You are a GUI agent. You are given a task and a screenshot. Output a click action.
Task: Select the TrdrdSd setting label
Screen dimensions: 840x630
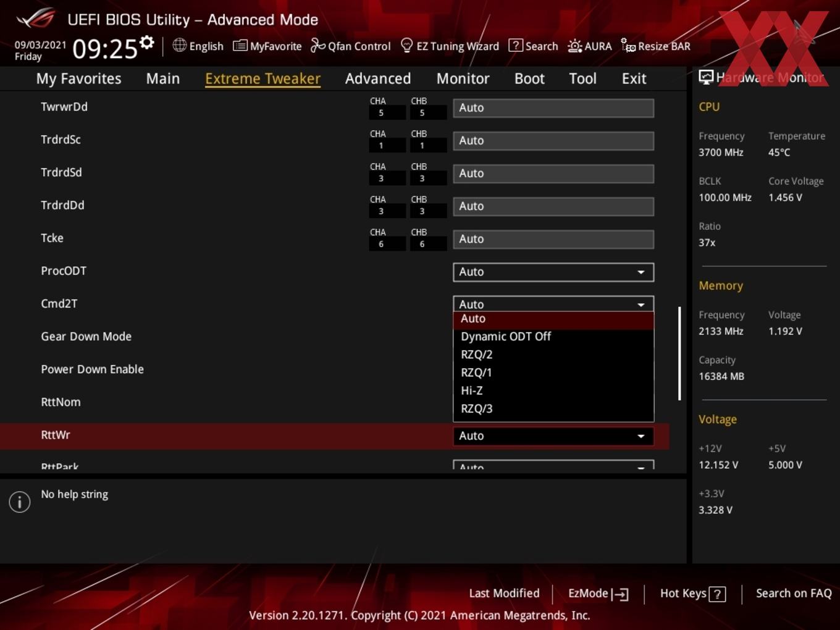(x=61, y=172)
